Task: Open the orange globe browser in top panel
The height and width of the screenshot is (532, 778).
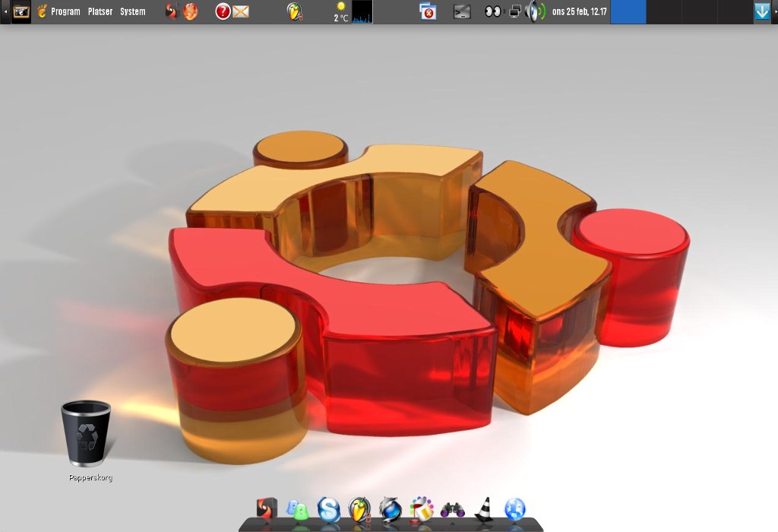Action: [190, 11]
